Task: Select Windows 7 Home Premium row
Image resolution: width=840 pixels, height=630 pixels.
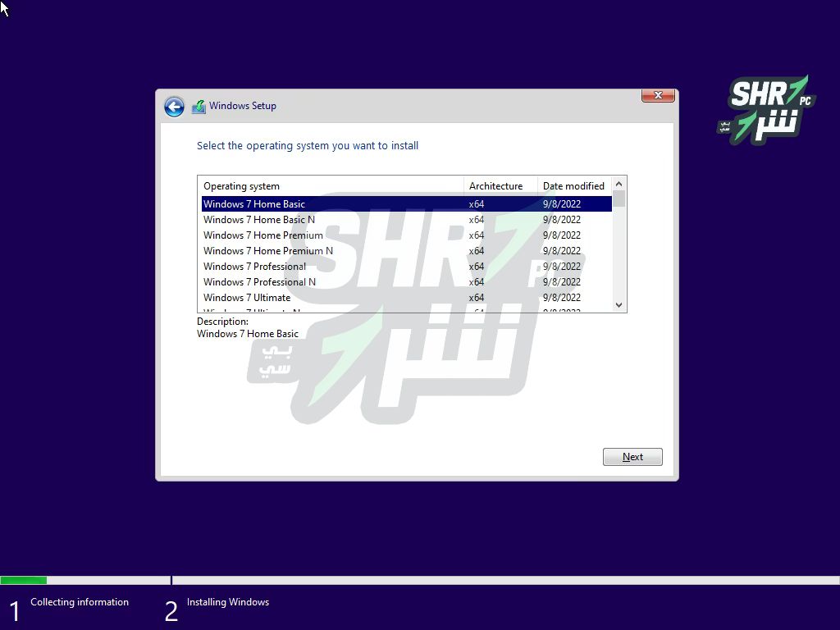Action: pos(407,235)
